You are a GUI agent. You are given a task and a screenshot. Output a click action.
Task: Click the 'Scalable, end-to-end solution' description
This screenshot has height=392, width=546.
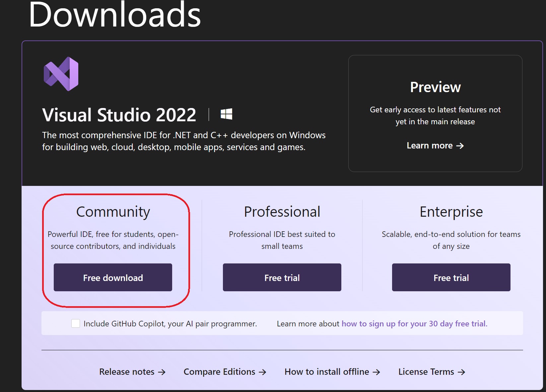[451, 240]
